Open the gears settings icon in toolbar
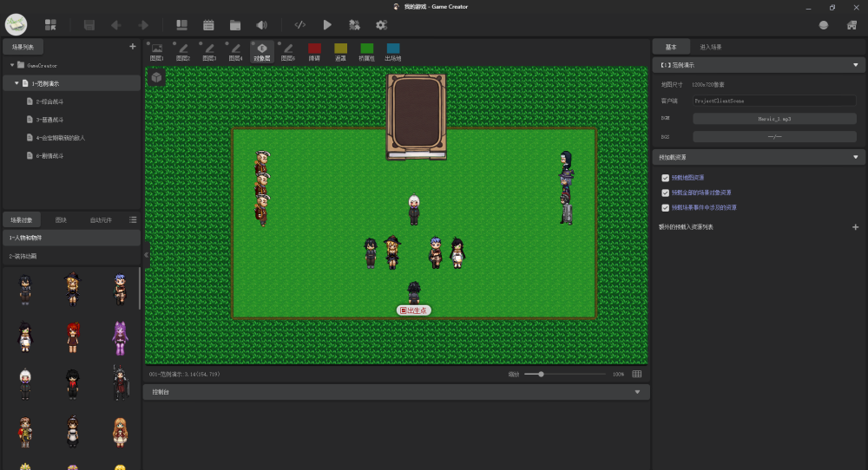The width and height of the screenshot is (868, 470). click(x=381, y=25)
